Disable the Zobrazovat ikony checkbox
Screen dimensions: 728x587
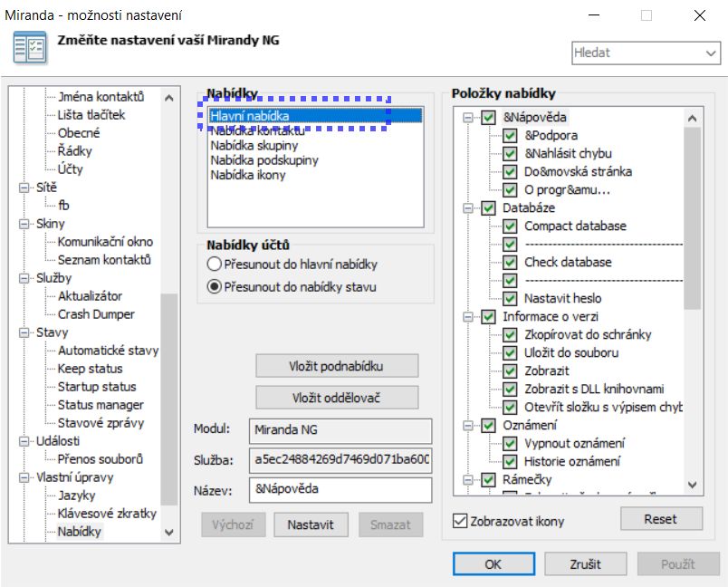(x=460, y=521)
